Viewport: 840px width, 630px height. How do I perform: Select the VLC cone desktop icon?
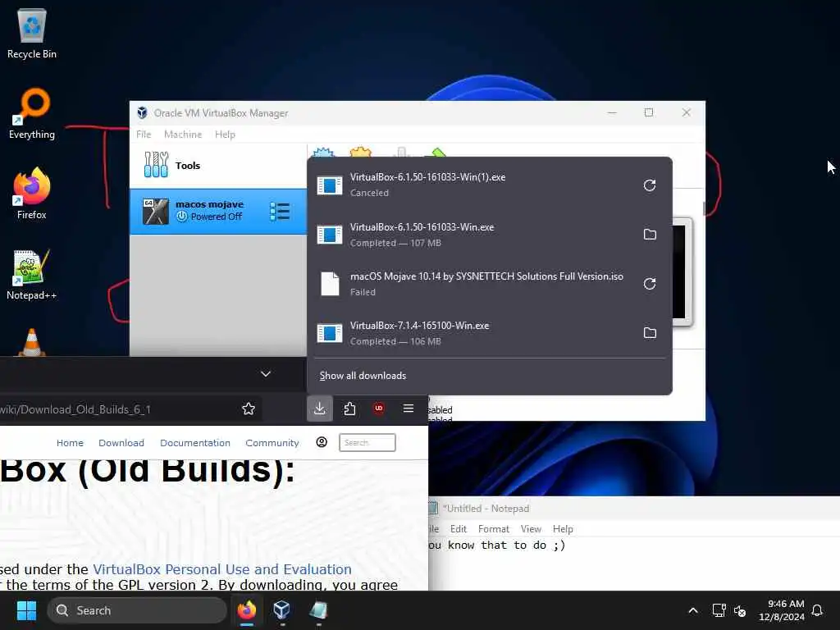tap(32, 342)
